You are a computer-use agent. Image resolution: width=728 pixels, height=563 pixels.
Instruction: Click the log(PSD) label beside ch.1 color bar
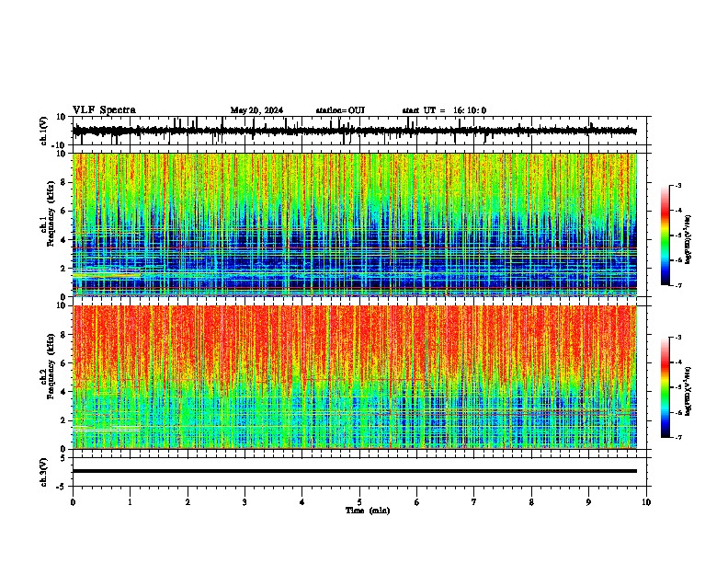pos(688,239)
